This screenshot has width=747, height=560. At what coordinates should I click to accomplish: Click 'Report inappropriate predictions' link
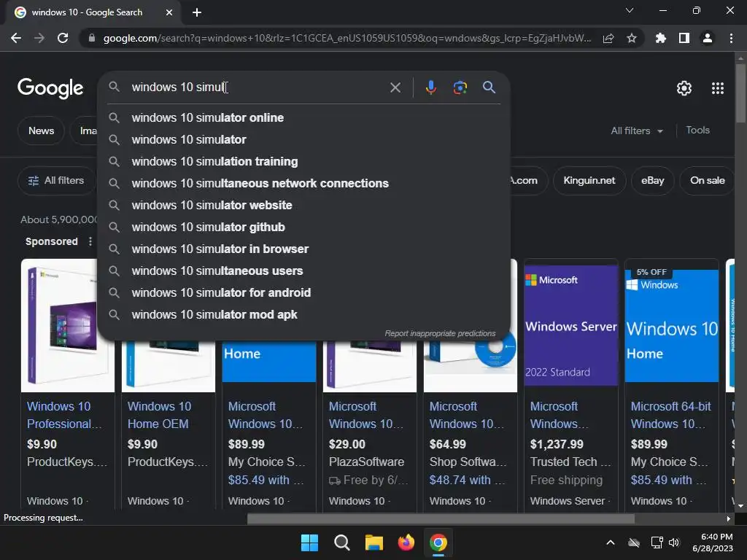click(440, 333)
